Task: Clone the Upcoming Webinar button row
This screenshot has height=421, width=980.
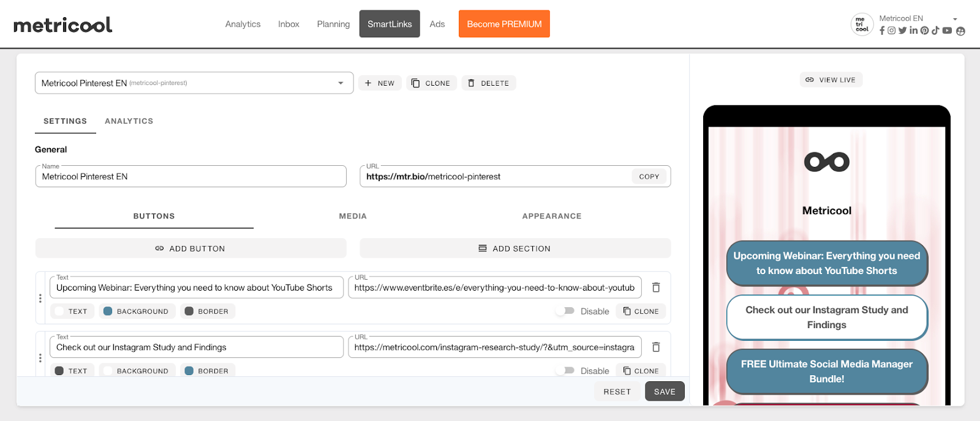Action: pos(641,311)
